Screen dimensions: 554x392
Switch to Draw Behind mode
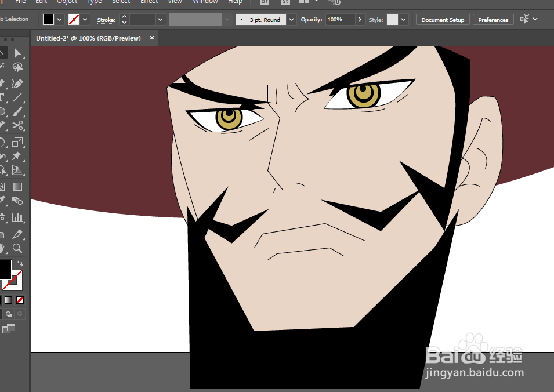click(9, 314)
